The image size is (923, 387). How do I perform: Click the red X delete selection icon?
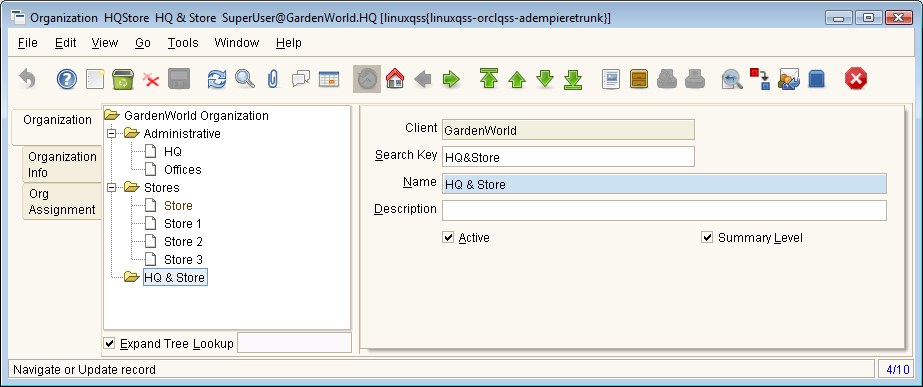coord(151,80)
